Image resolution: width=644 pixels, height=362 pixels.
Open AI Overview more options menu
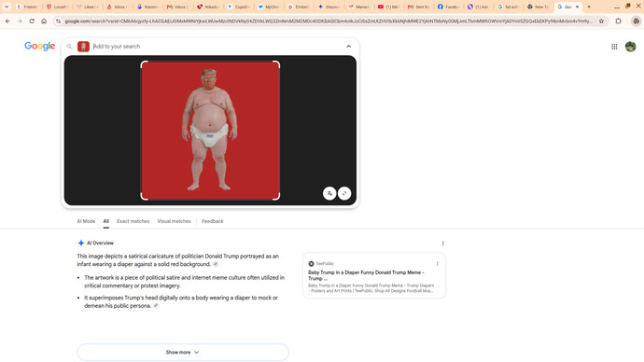442,244
